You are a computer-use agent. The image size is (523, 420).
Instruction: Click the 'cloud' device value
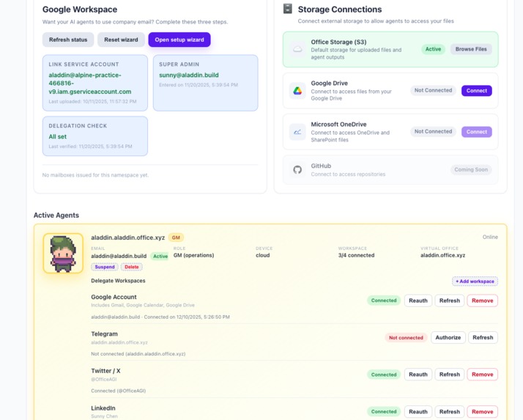pyautogui.click(x=263, y=255)
